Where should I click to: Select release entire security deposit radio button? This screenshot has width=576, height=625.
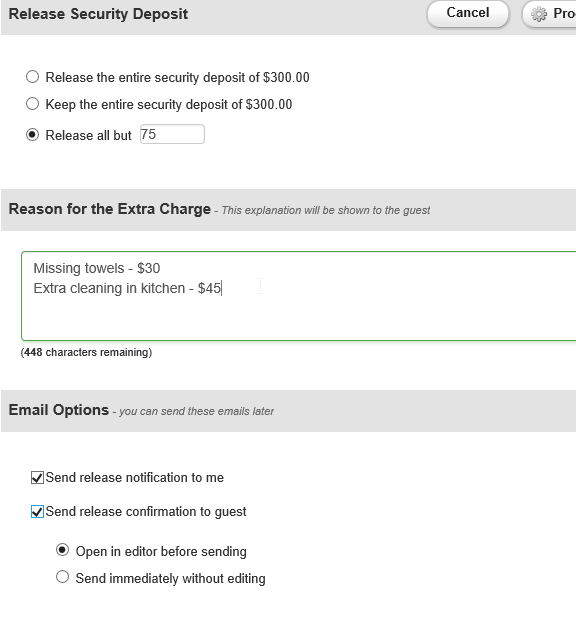coord(33,77)
